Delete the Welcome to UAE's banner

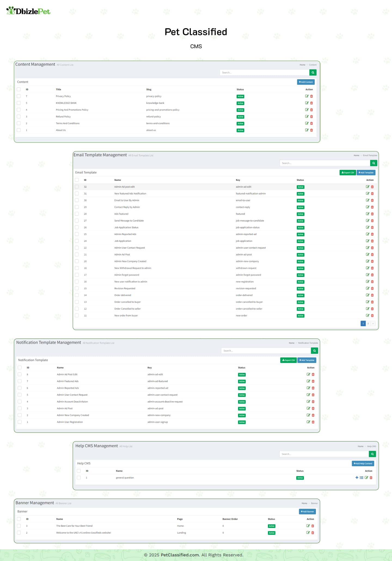tap(313, 533)
